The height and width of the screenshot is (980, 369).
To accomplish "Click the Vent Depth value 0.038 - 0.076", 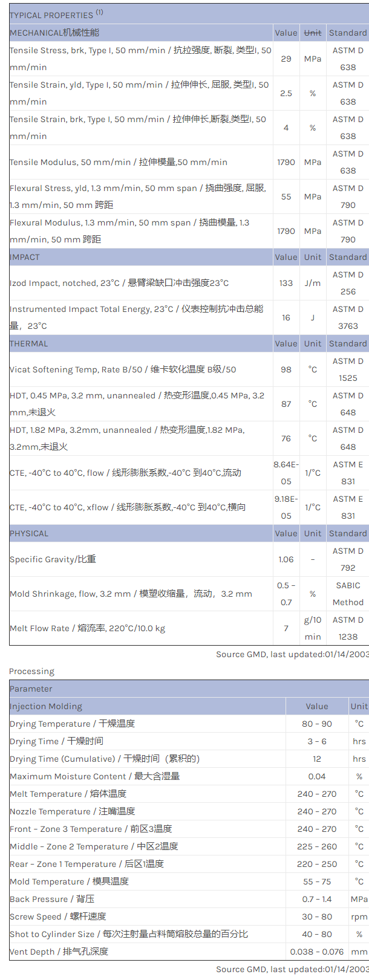I will pyautogui.click(x=317, y=952).
